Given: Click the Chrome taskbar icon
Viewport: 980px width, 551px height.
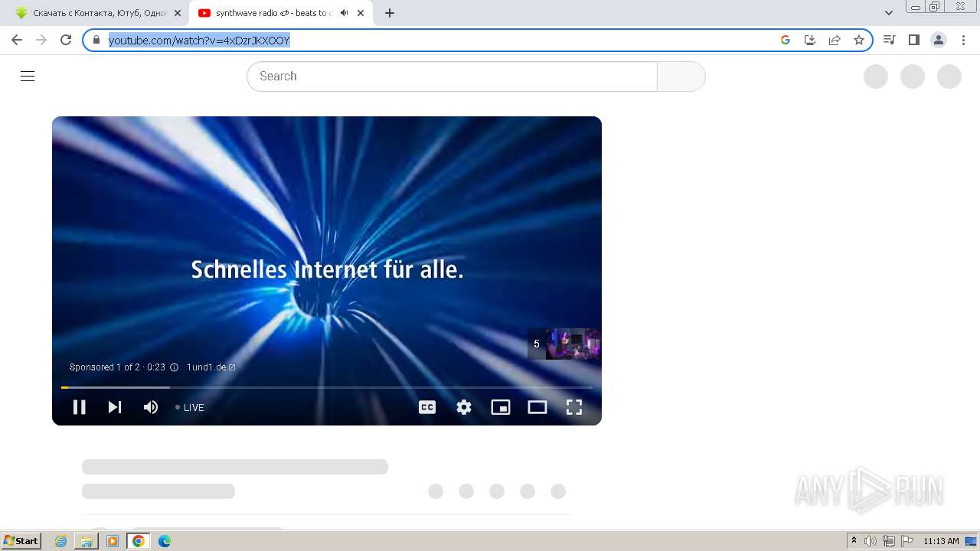Looking at the screenshot, I should (x=139, y=541).
